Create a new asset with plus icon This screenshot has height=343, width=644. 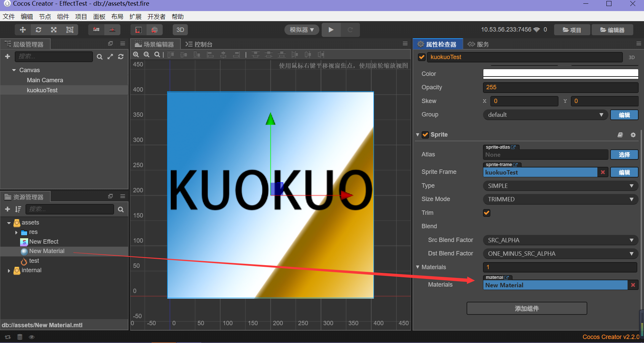pos(7,209)
